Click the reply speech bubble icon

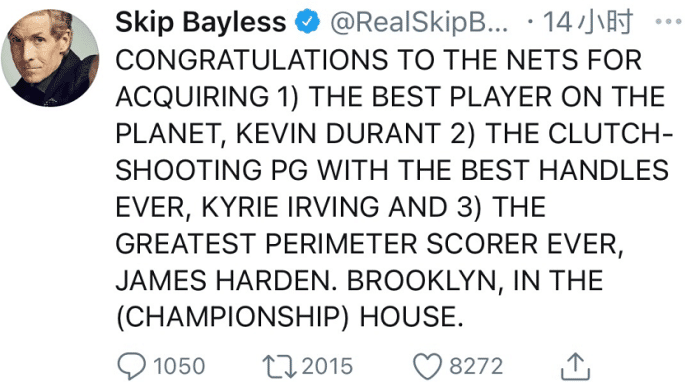tap(132, 366)
